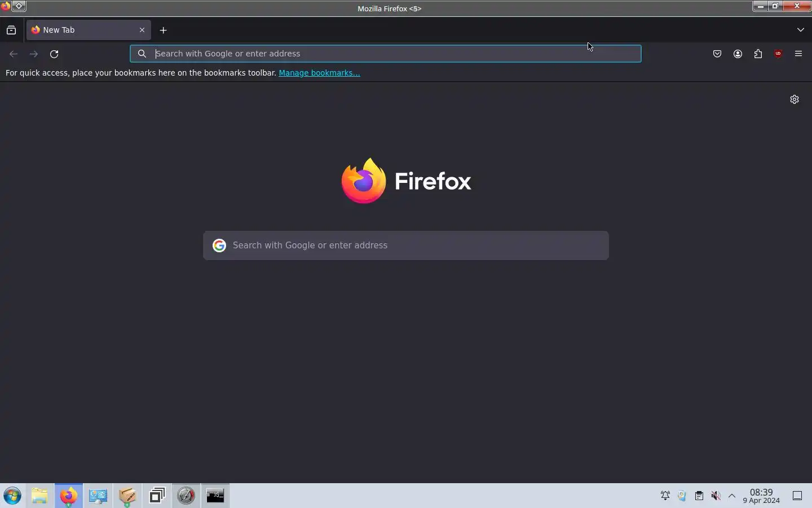The height and width of the screenshot is (508, 812).
Task: Open the clipboard tray icon
Action: click(x=700, y=496)
